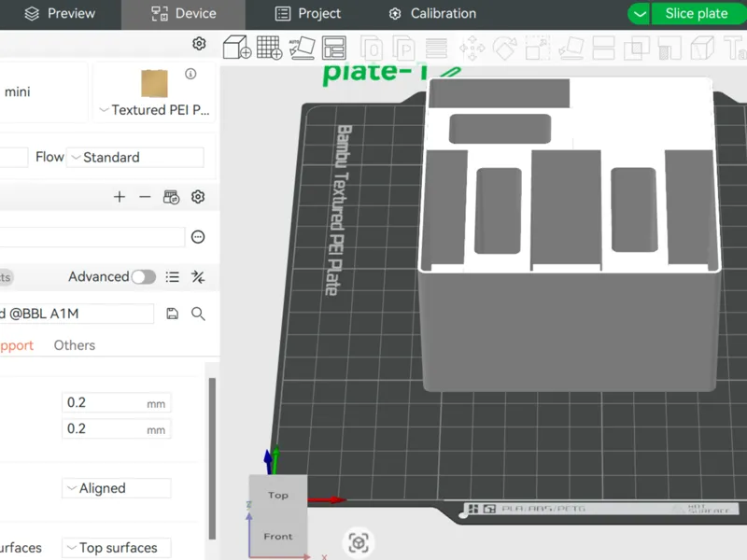Expand the Slice plate dropdown arrow
This screenshot has width=747, height=560.
640,14
